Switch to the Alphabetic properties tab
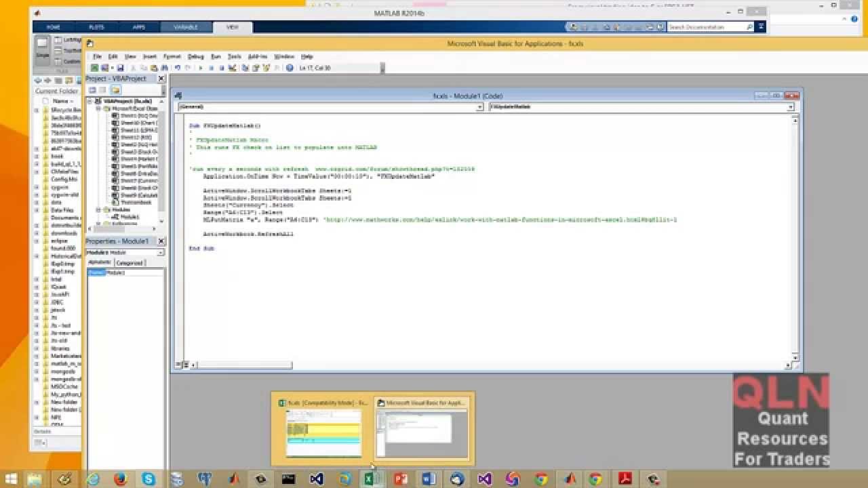Image resolution: width=868 pixels, height=488 pixels. pyautogui.click(x=100, y=262)
